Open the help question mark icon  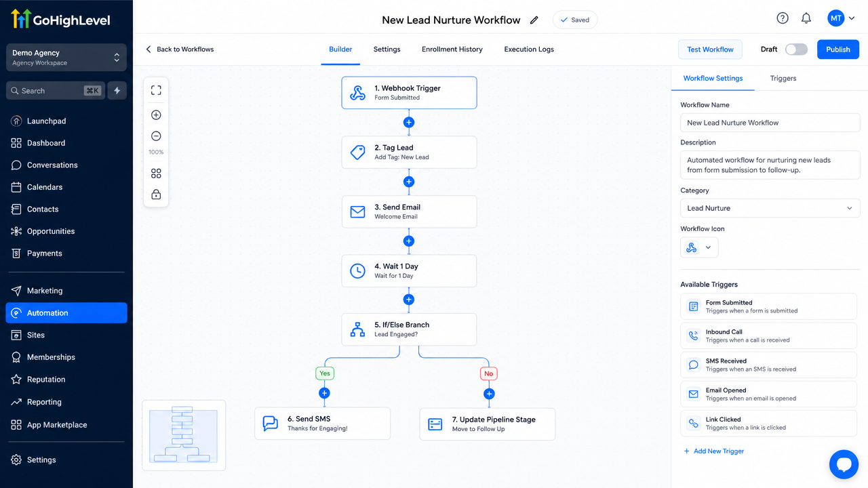point(783,18)
